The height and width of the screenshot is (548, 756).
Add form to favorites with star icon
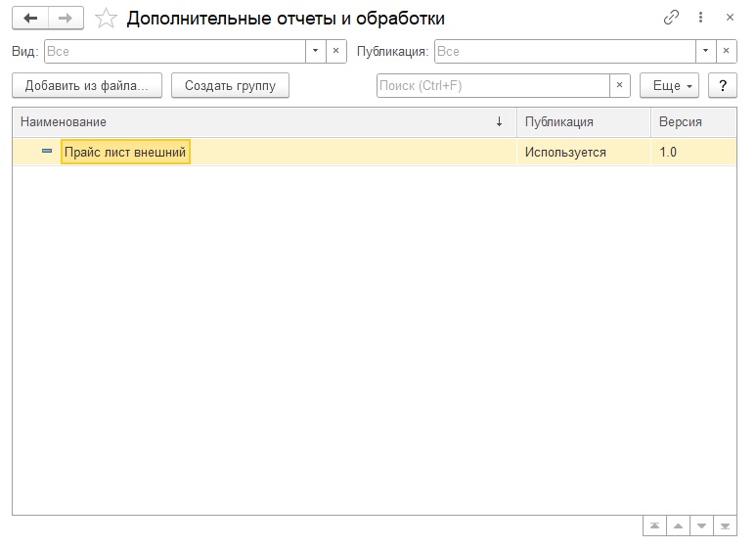(x=106, y=19)
